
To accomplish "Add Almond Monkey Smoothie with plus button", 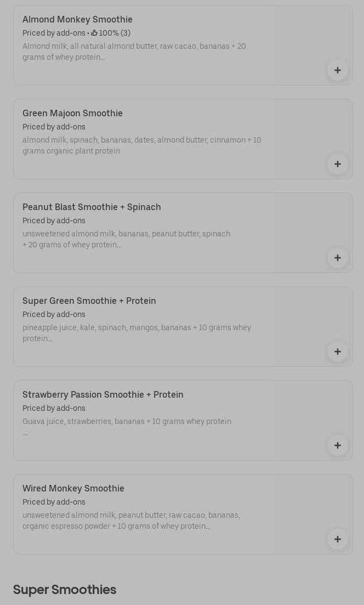I will point(337,70).
